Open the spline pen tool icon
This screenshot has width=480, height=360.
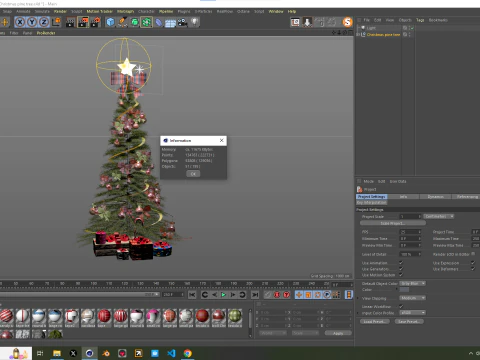pyautogui.click(x=122, y=22)
